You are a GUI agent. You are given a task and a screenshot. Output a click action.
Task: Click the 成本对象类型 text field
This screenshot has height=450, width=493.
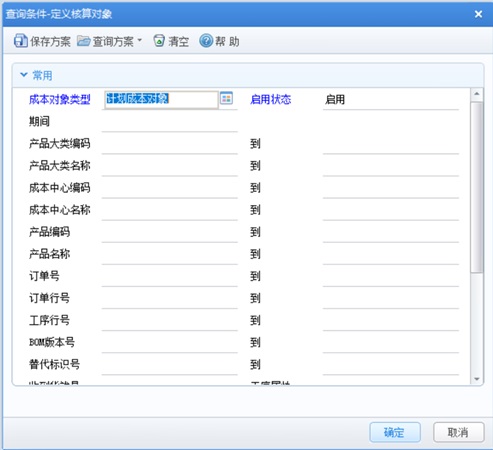[x=161, y=99]
